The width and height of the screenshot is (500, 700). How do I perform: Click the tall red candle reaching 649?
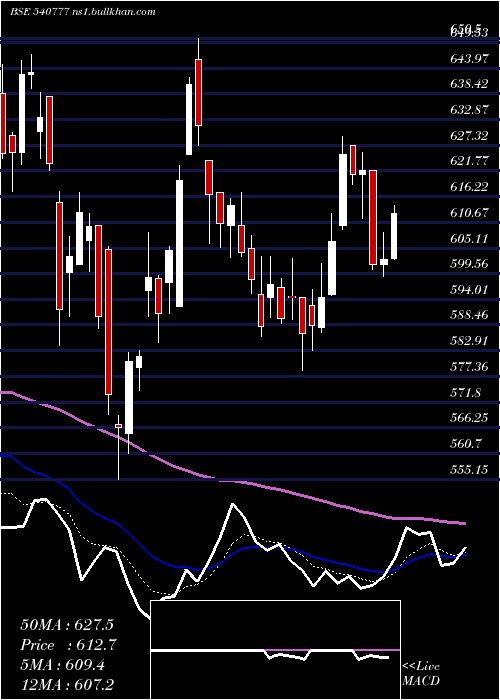pyautogui.click(x=198, y=92)
